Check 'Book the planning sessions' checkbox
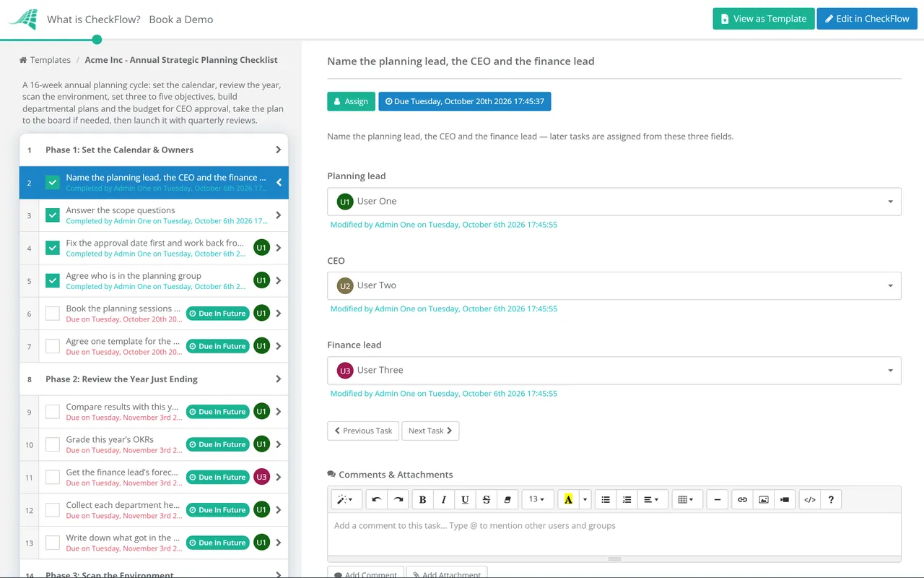 pyautogui.click(x=53, y=314)
